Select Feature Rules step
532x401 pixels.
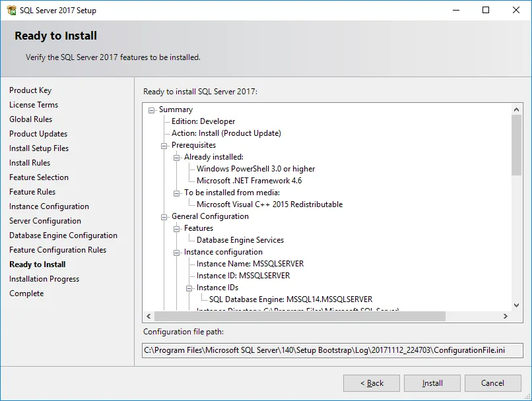[32, 192]
